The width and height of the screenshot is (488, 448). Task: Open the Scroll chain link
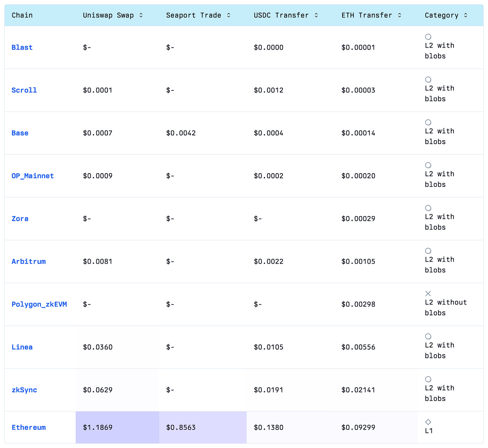point(24,90)
